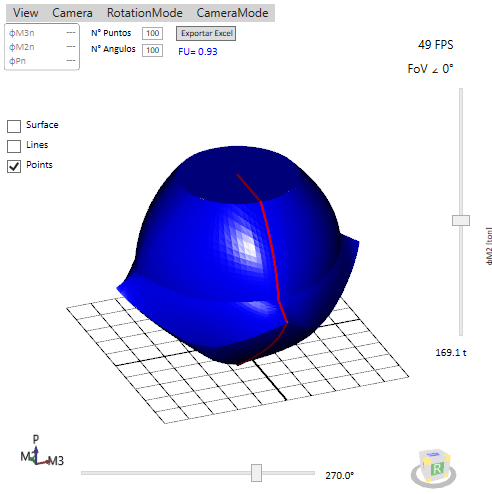Click the 270.0° angle value label

[340, 475]
